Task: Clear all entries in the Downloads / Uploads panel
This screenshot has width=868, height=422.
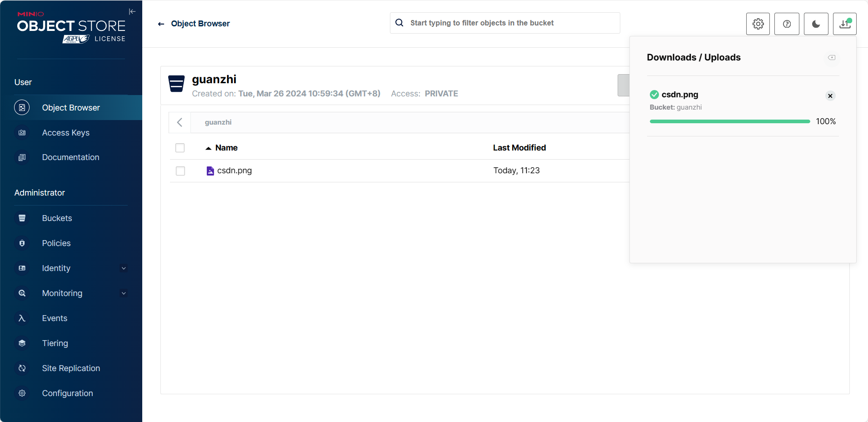Action: 831,58
